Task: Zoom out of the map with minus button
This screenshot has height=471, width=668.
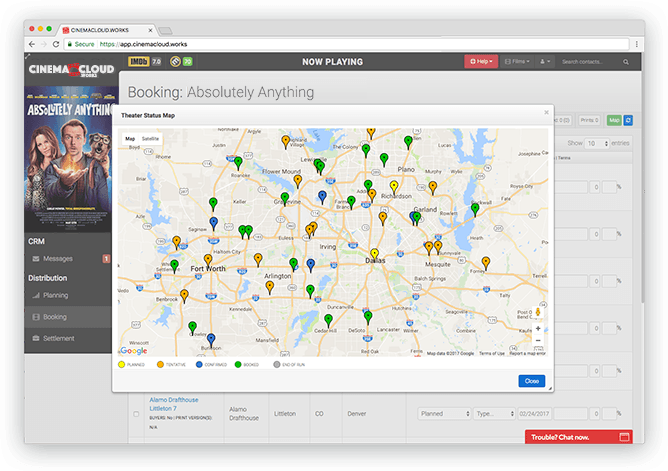Action: point(538,340)
